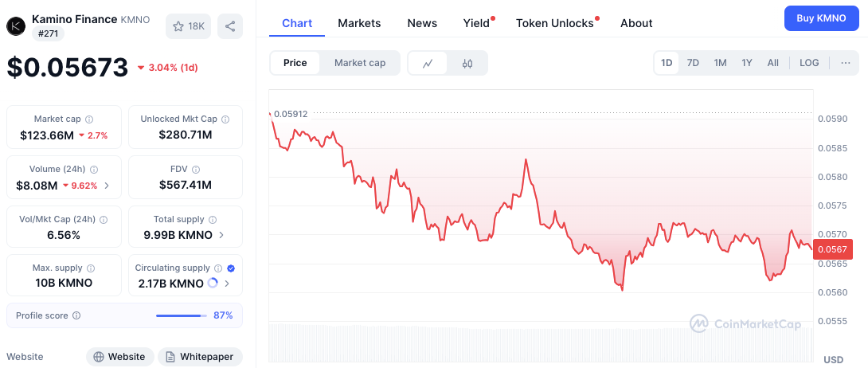The height and width of the screenshot is (368, 868).
Task: Click the info icon next to Profile score
Action: 76,315
